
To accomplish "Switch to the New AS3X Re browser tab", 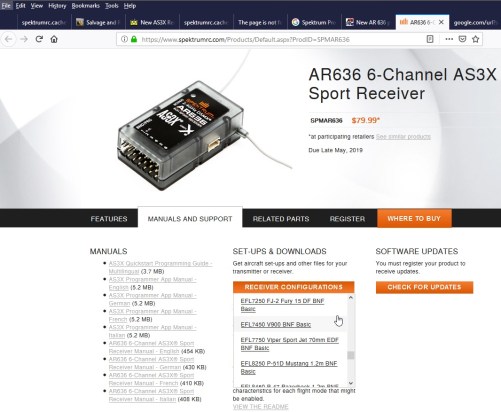I will pyautogui.click(x=152, y=22).
